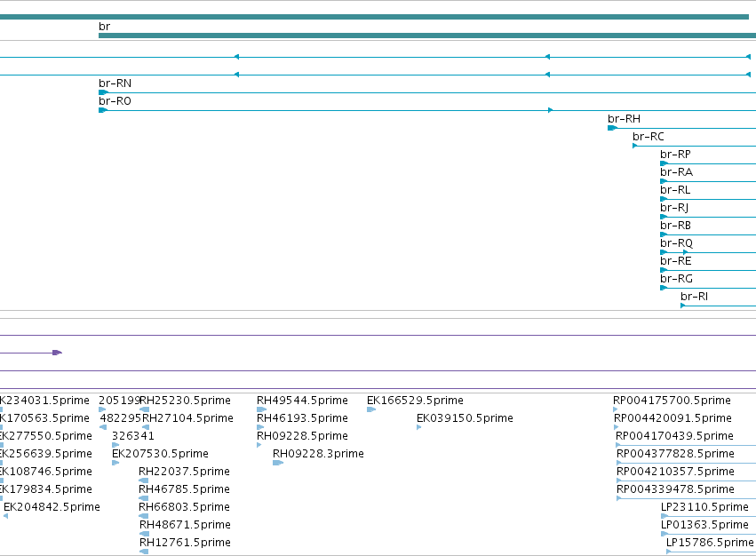756x556 pixels.
Task: Select EST RP004339478.5prime
Action: click(x=675, y=489)
